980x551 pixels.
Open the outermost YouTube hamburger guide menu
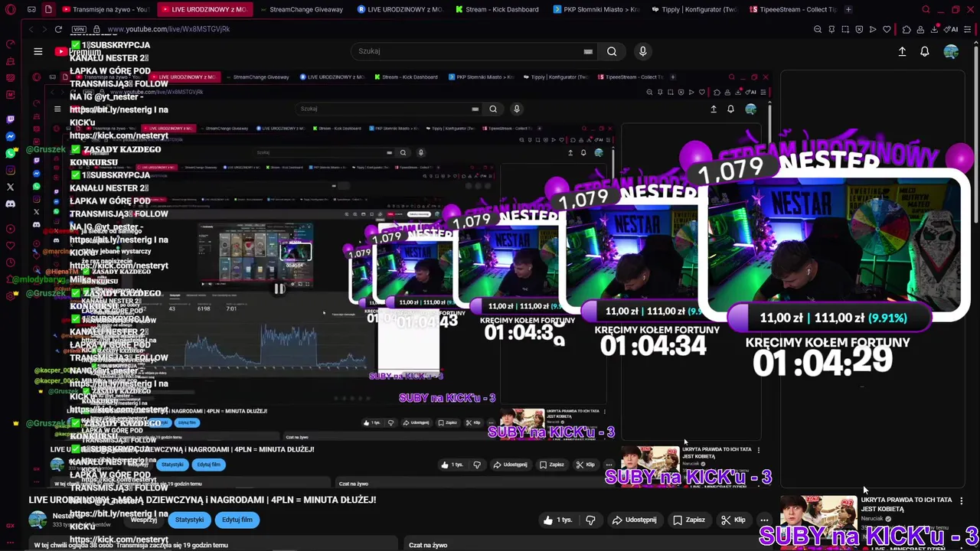pyautogui.click(x=38, y=51)
